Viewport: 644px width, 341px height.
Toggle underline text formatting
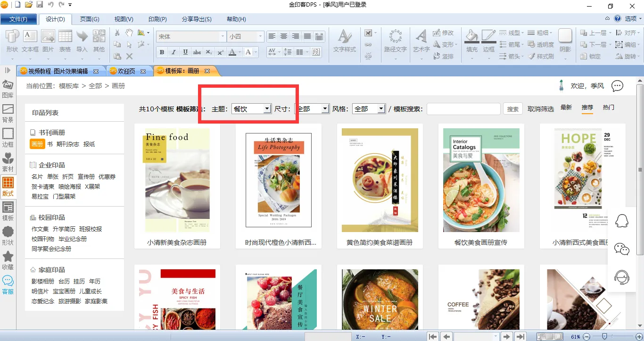point(185,52)
